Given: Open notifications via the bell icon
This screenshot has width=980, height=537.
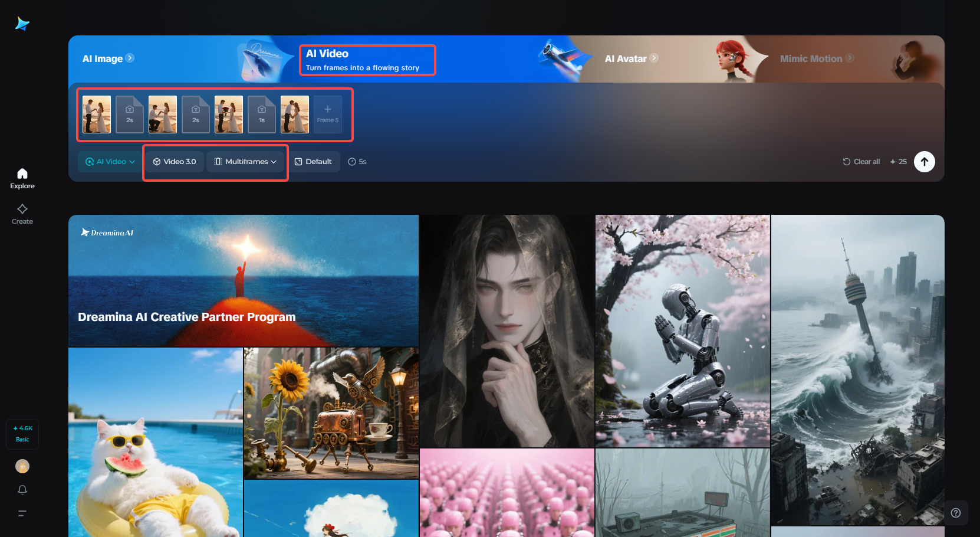Looking at the screenshot, I should [x=22, y=490].
